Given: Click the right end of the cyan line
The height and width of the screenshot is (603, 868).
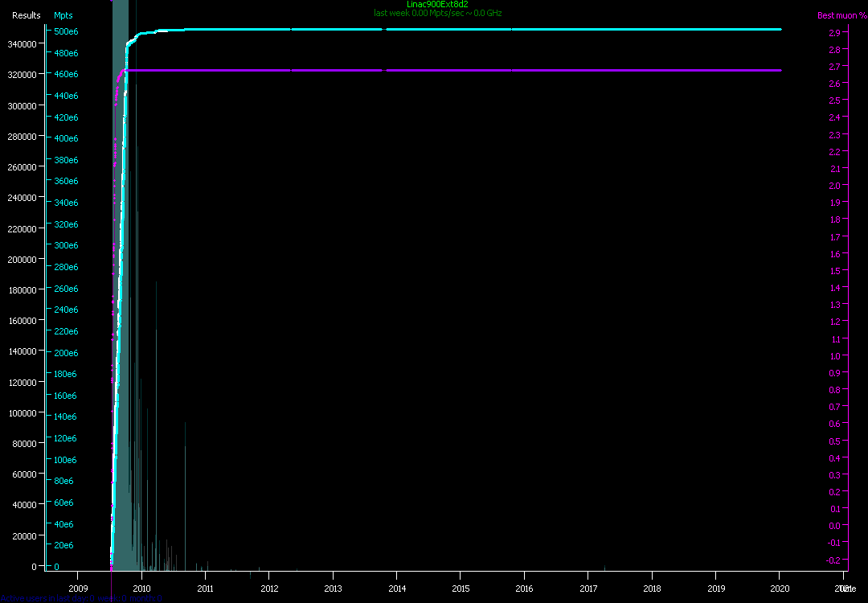Looking at the screenshot, I should click(780, 29).
